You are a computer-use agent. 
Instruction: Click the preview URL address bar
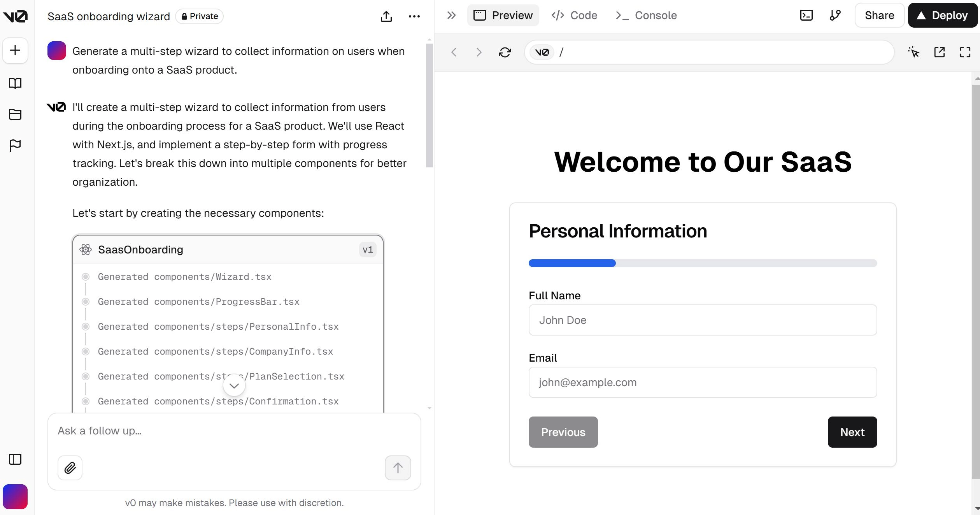[709, 52]
